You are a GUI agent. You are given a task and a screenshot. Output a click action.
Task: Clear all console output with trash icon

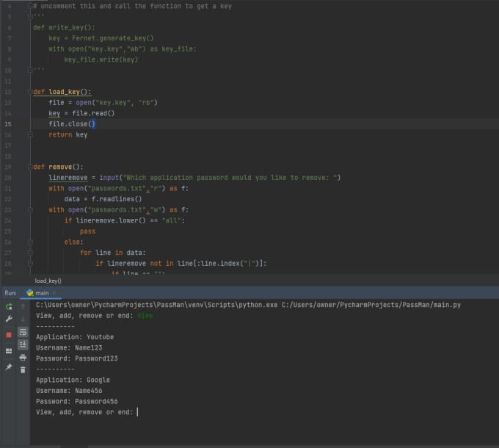(x=23, y=369)
